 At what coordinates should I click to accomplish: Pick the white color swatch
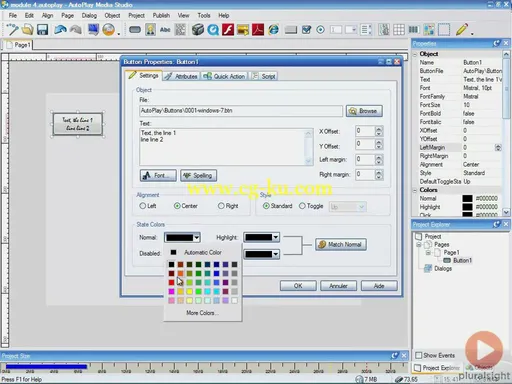[x=234, y=300]
